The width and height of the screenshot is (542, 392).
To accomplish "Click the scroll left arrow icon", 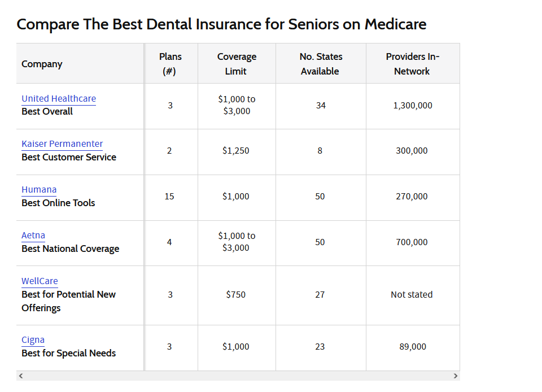I will point(21,376).
